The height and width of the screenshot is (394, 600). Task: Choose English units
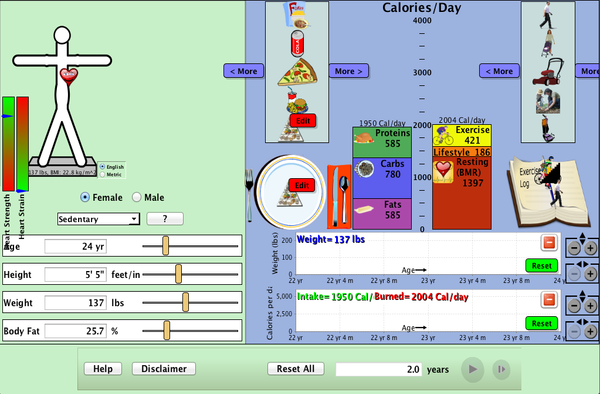[102, 167]
